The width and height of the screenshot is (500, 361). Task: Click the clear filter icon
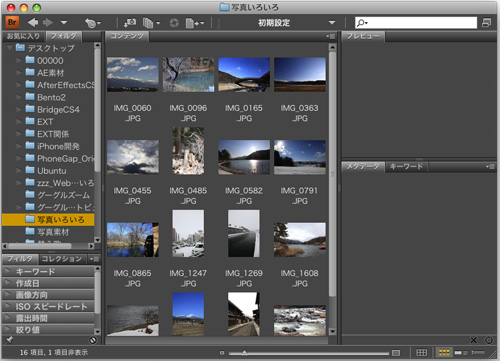coord(93,340)
